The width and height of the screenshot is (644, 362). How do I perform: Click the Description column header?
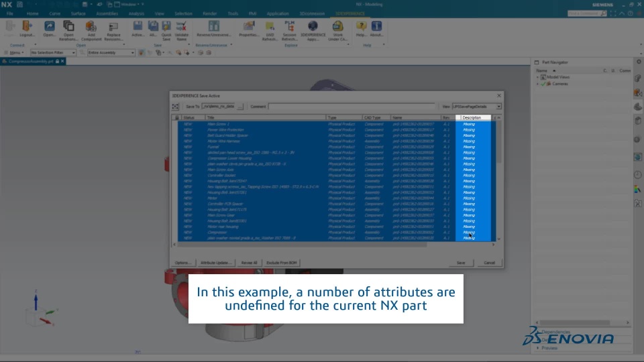[473, 117]
